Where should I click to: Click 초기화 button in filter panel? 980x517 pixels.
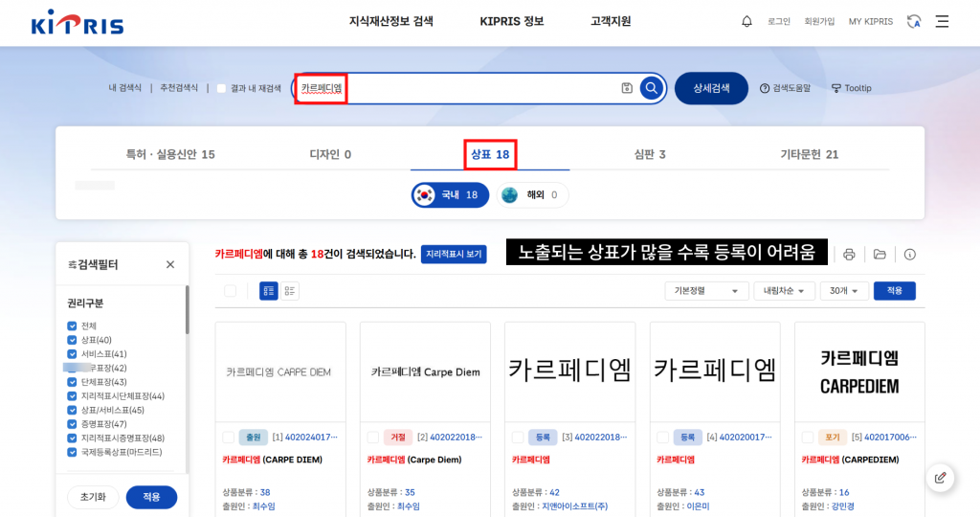coord(93,497)
